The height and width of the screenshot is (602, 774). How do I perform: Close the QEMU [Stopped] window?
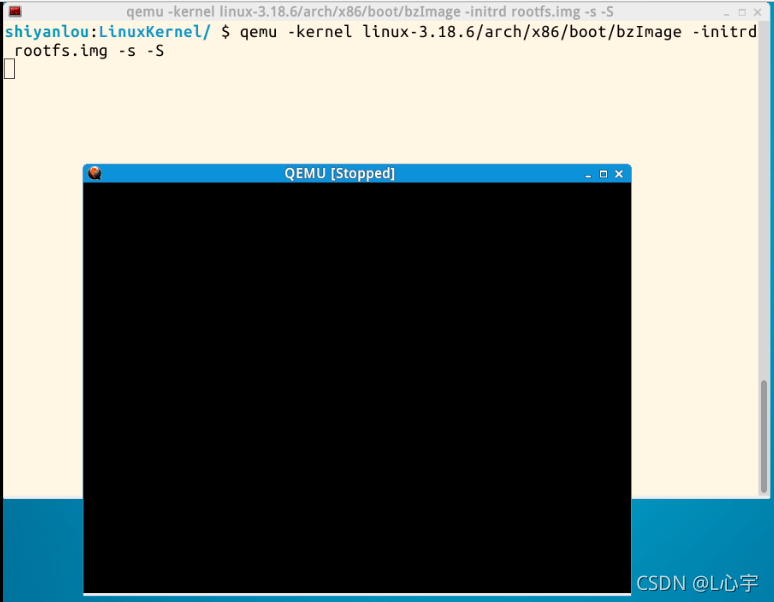[619, 174]
